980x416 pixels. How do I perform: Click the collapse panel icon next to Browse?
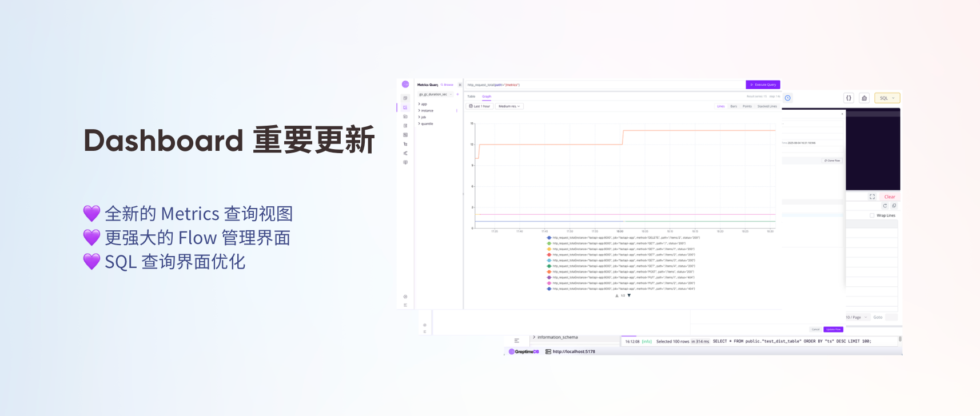pyautogui.click(x=460, y=85)
